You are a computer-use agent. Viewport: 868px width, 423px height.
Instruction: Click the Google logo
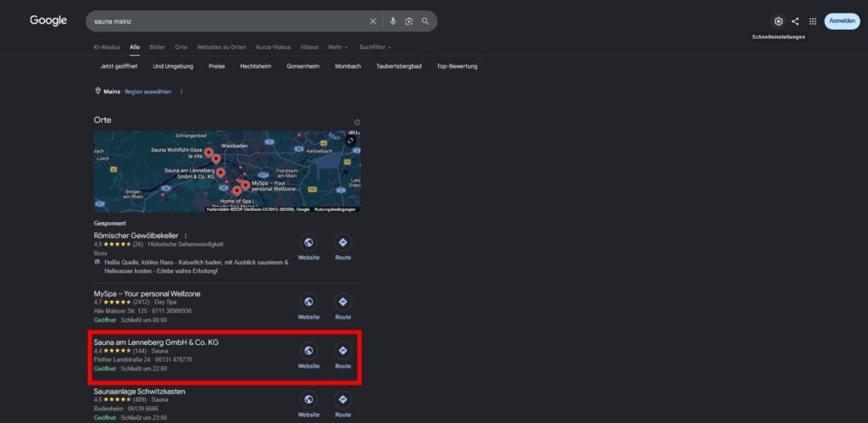(48, 20)
